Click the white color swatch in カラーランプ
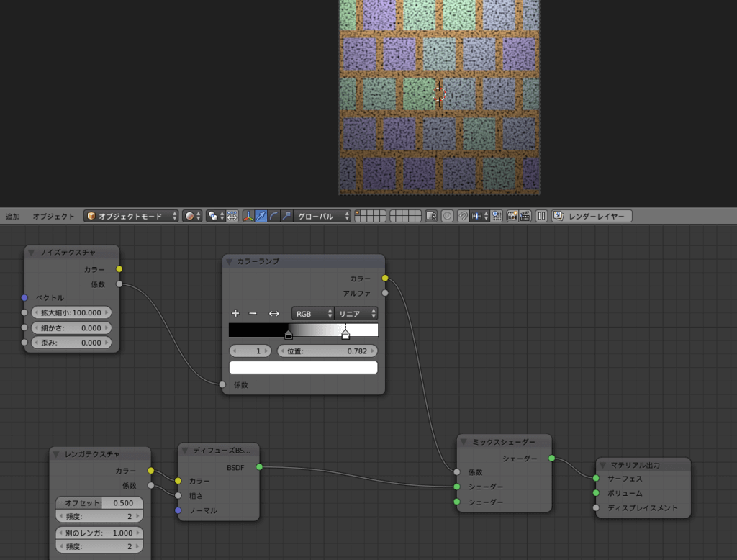The width and height of the screenshot is (737, 560). [x=303, y=367]
